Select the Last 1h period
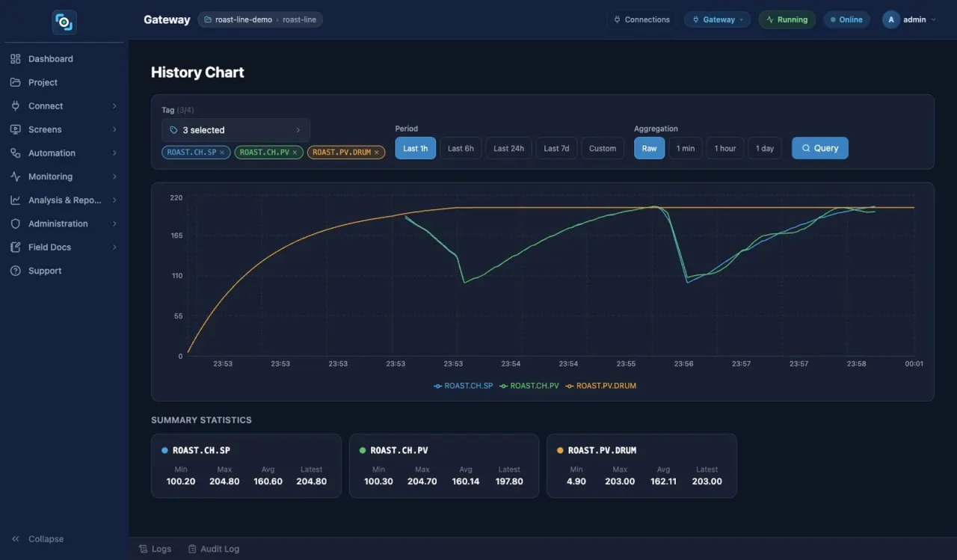Viewport: 957px width, 560px height. 416,148
